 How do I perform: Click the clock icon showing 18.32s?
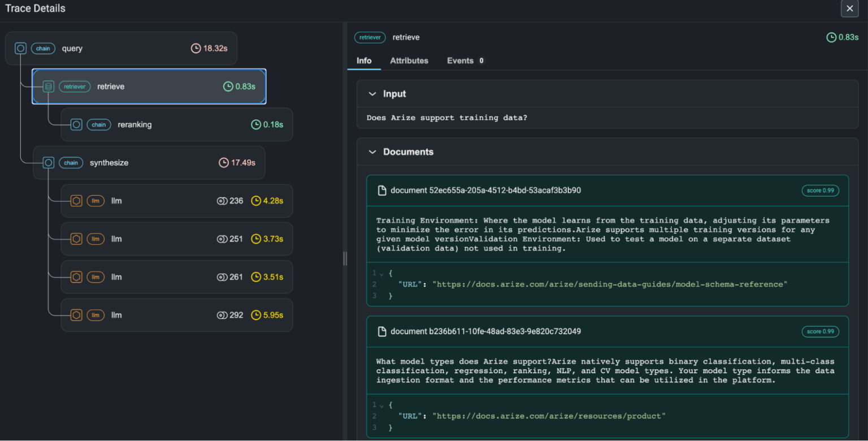pyautogui.click(x=196, y=48)
